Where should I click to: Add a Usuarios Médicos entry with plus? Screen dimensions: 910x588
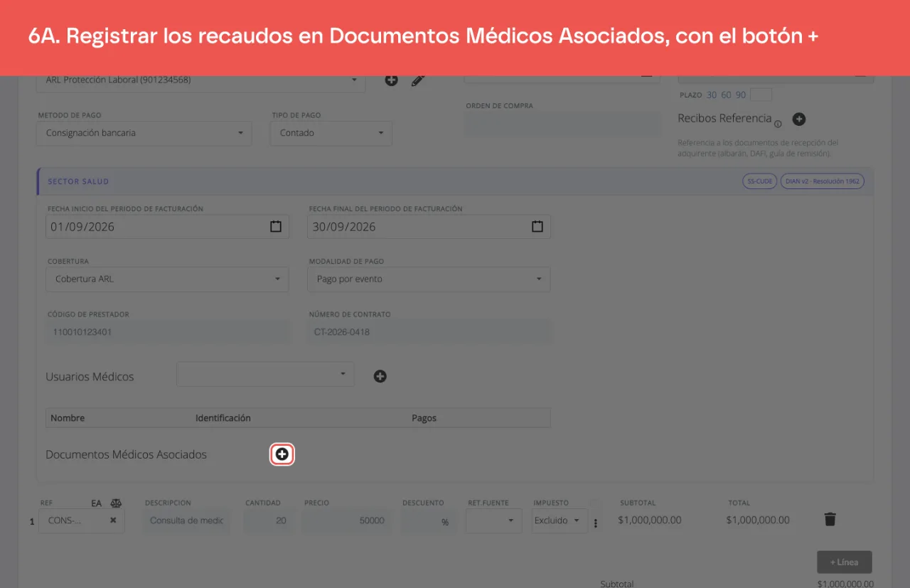click(x=380, y=376)
